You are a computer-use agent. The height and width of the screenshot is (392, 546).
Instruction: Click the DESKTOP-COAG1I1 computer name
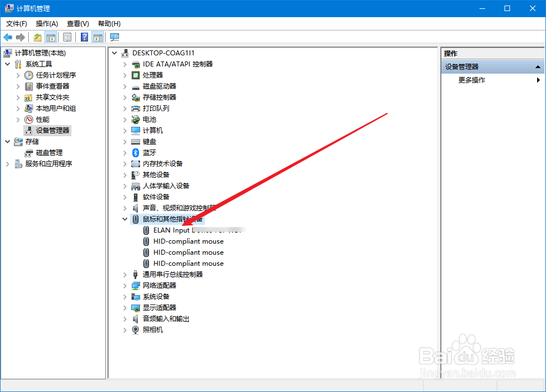(x=163, y=53)
